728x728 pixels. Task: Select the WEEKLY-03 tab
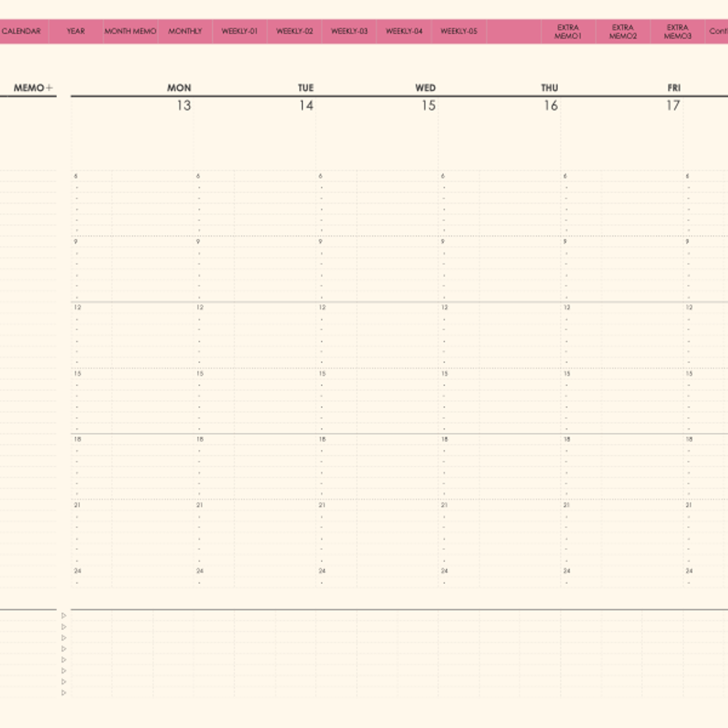coord(349,32)
